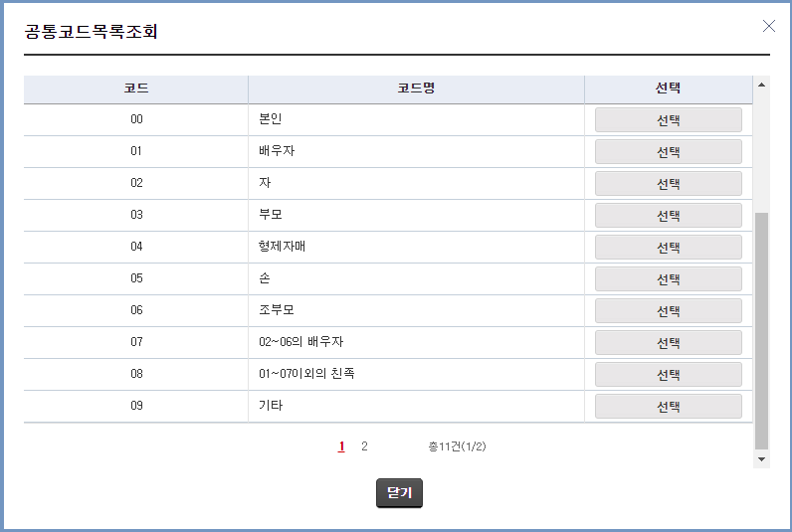
Task: Click the 선택 button for code 00 본인
Action: [668, 119]
